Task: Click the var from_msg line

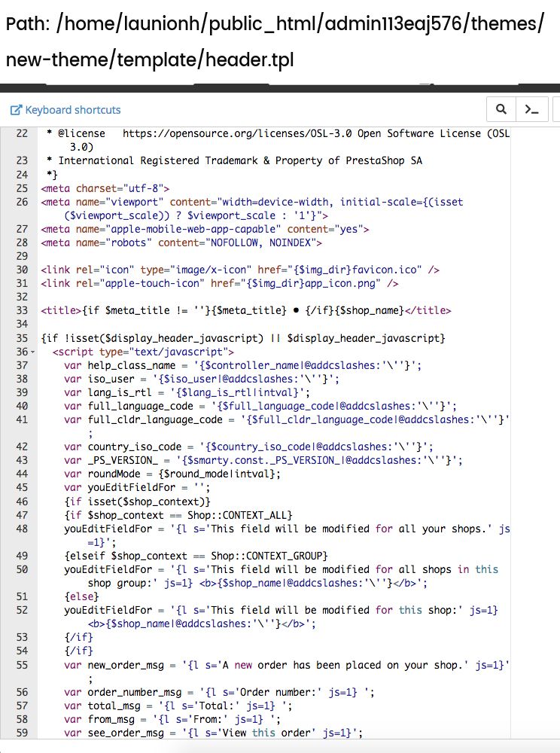Action: [x=172, y=719]
